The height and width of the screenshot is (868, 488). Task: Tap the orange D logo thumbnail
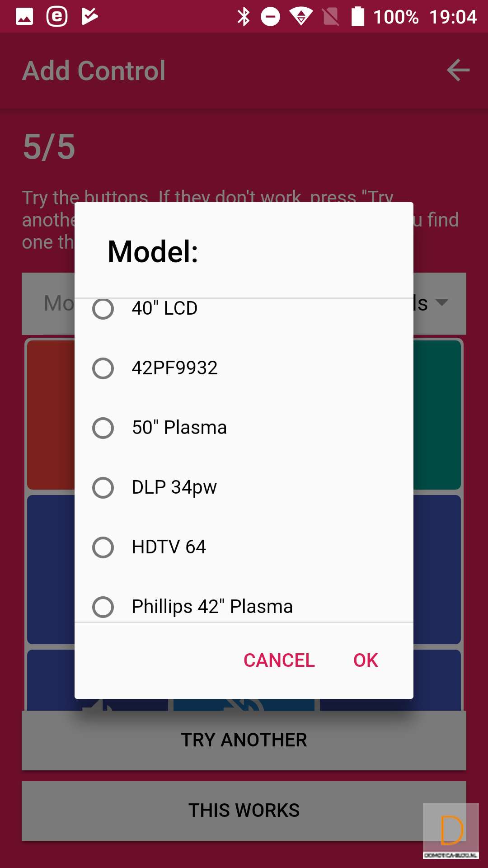point(451,830)
